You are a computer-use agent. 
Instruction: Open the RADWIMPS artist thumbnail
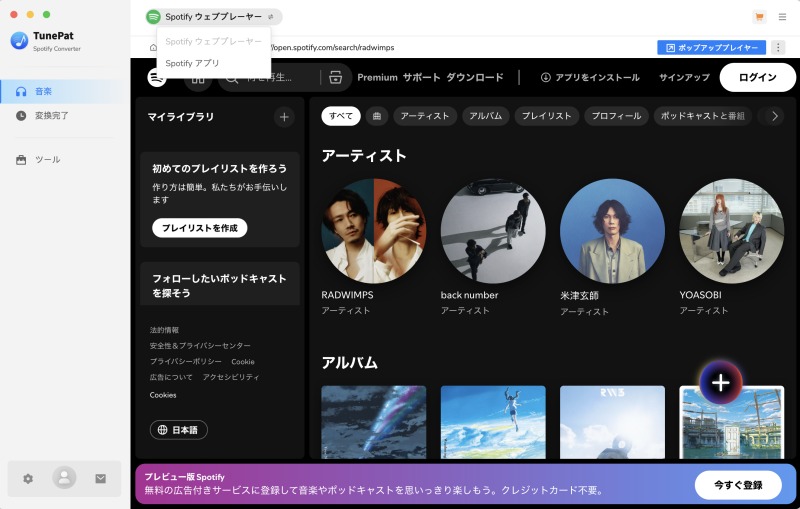374,231
